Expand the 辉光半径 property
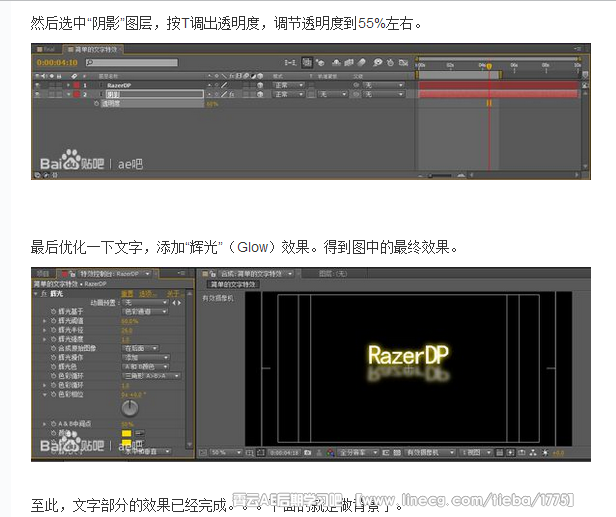Screen dimensions: 616x517 (44, 330)
